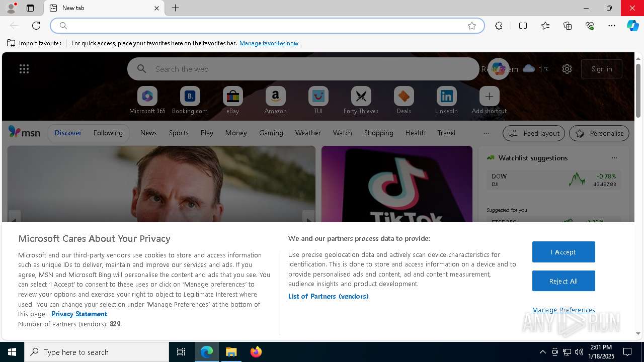Open File Explorer from the taskbar
This screenshot has width=644, height=362.
pyautogui.click(x=231, y=352)
